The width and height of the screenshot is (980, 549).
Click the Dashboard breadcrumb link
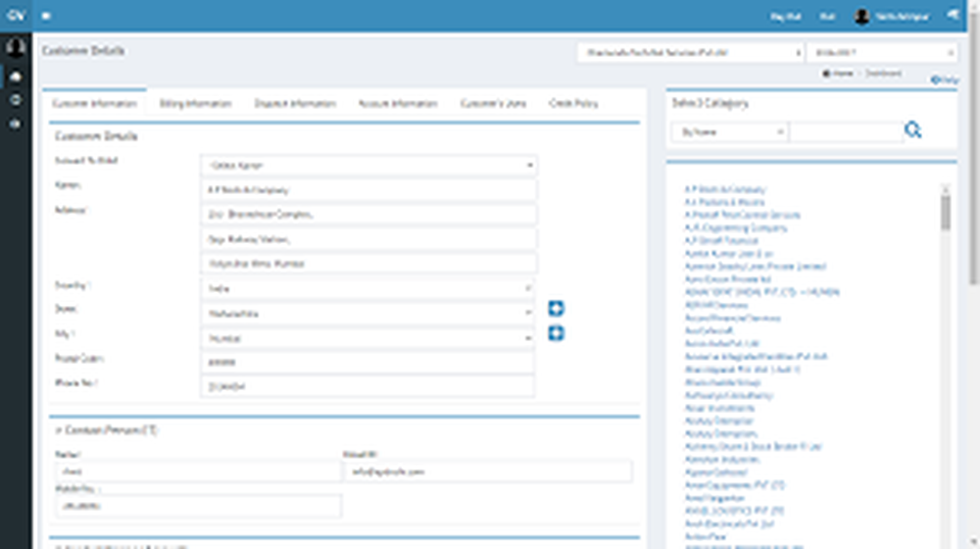pyautogui.click(x=883, y=74)
